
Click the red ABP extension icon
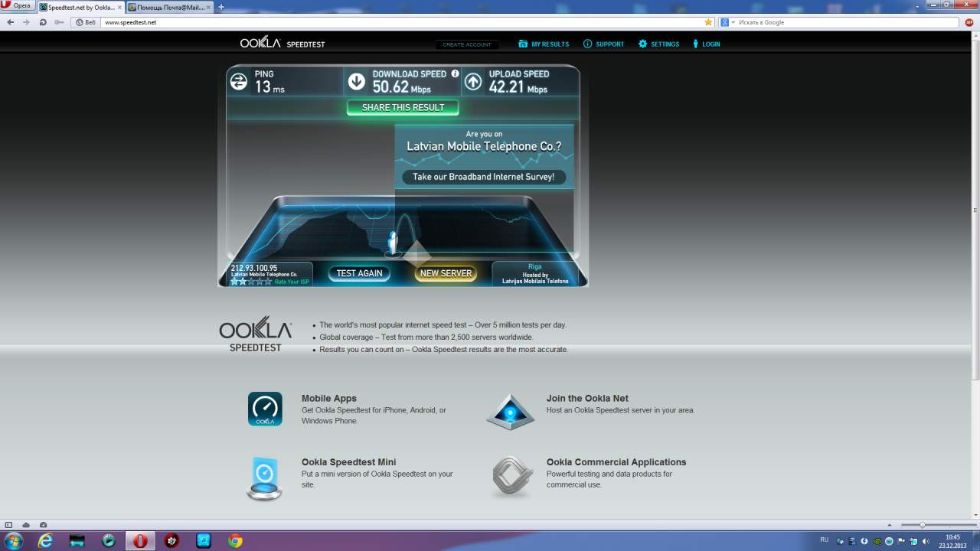click(969, 22)
